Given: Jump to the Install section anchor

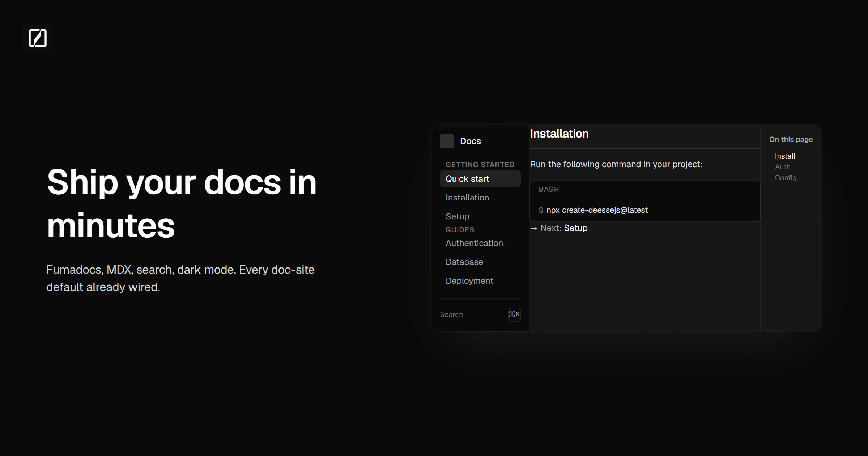Looking at the screenshot, I should pos(785,156).
